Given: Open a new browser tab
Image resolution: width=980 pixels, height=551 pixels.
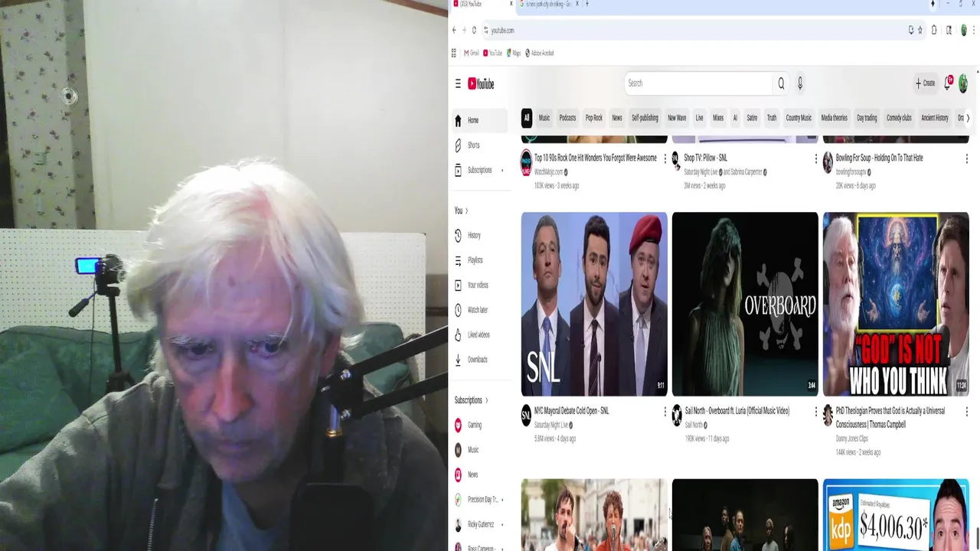Looking at the screenshot, I should (587, 4).
